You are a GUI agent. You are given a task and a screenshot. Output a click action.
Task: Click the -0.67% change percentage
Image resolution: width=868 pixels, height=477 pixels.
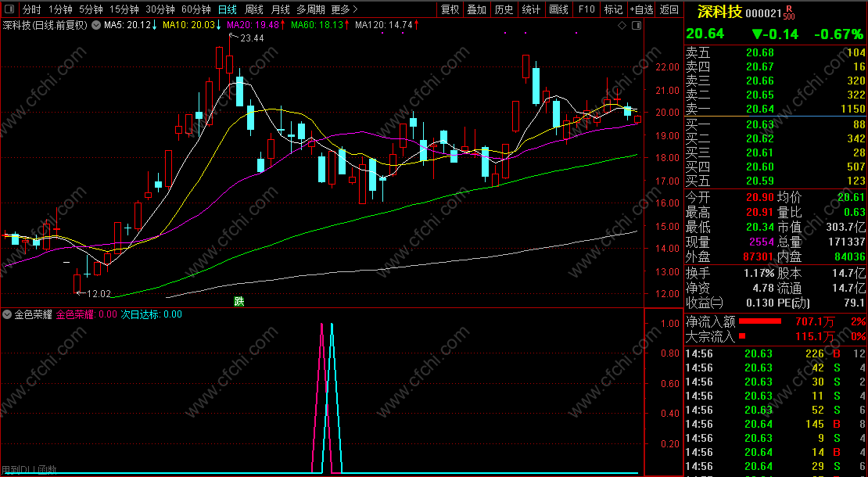point(838,34)
